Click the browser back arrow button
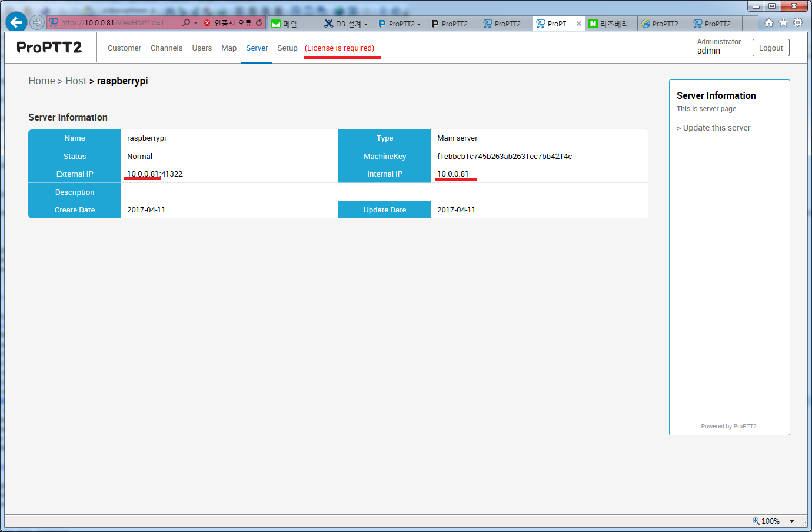812x532 pixels. 16,22
